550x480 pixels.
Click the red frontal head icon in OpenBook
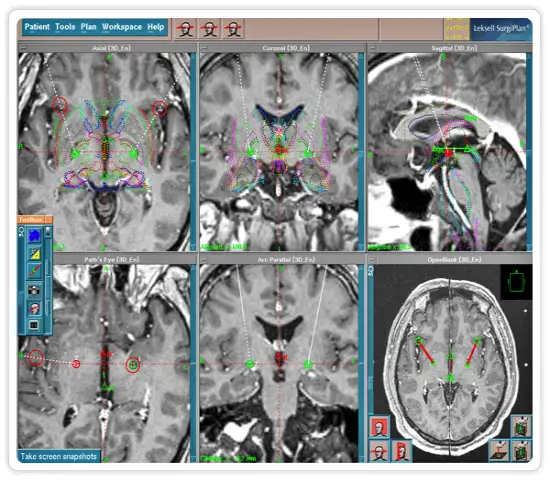point(379,427)
